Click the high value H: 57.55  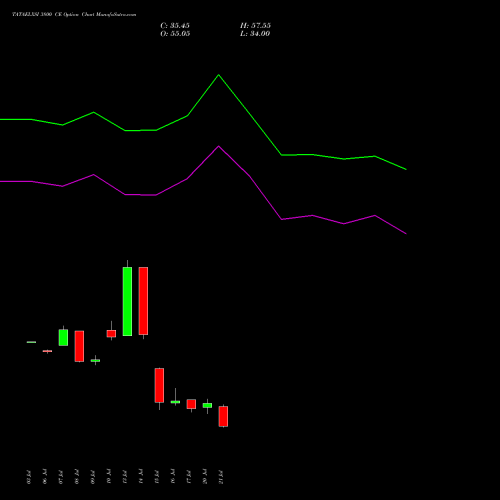[x=255, y=26]
